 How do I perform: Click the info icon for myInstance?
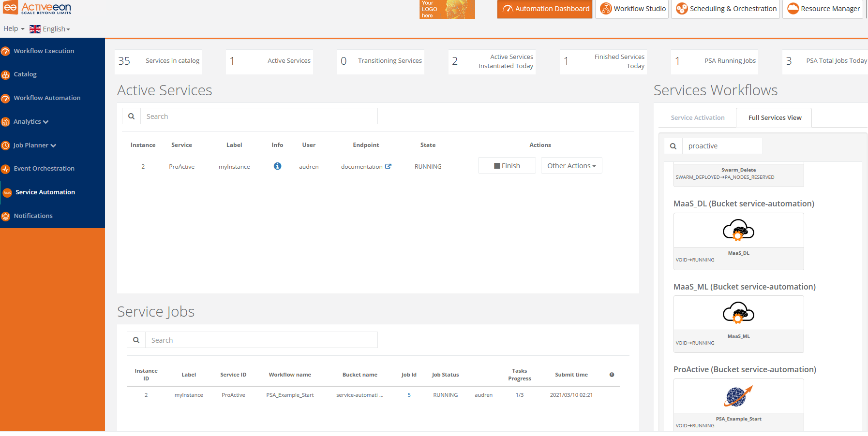coord(277,166)
